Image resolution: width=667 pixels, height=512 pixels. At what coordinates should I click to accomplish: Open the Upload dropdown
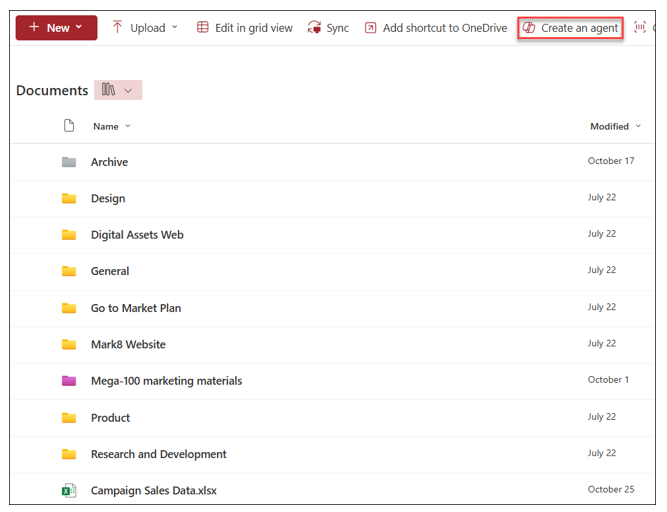(x=174, y=27)
